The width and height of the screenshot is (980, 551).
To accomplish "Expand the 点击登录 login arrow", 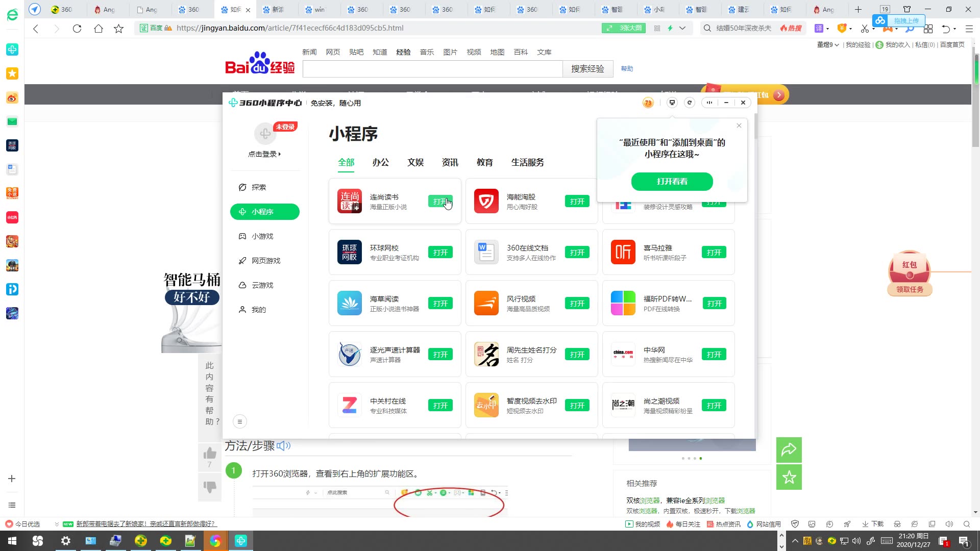I will [280, 154].
